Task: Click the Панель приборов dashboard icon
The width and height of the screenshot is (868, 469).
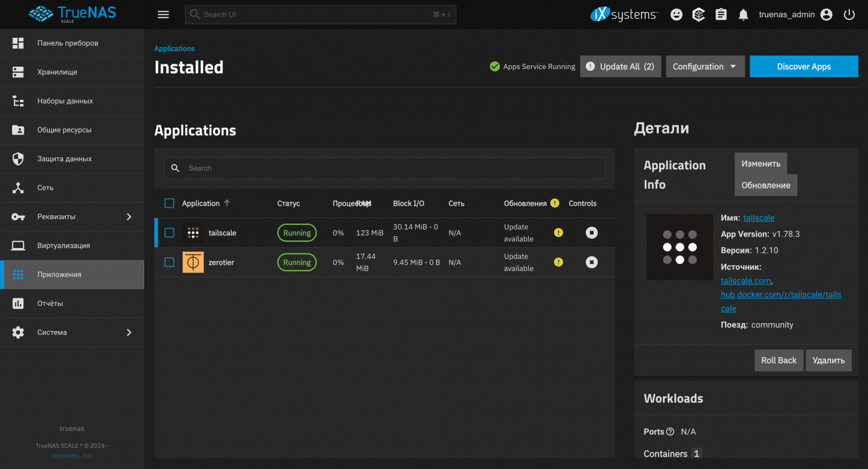Action: click(x=18, y=43)
